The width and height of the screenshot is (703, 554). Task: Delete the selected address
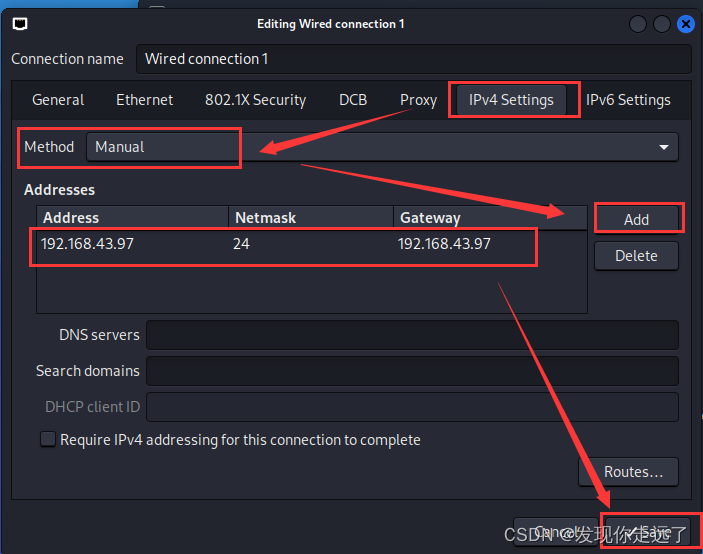click(636, 256)
